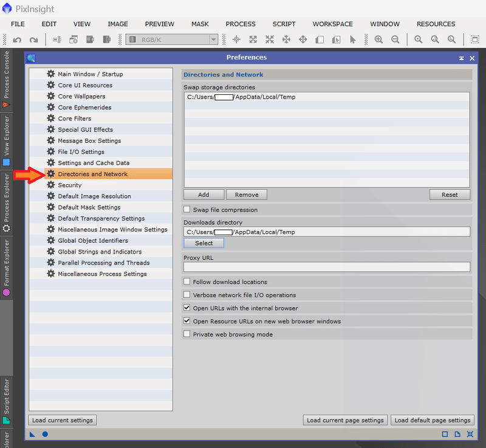Select the arrow pointer mode icon

click(x=353, y=40)
